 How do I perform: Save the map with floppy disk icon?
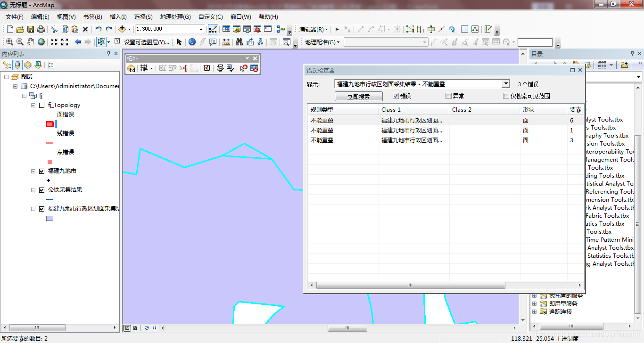point(31,29)
